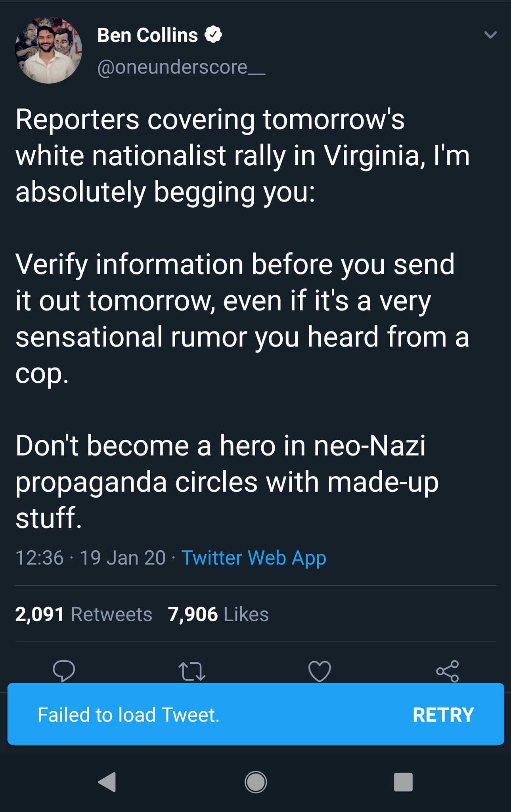Click the verified badge next to Ben Collins

pos(213,35)
